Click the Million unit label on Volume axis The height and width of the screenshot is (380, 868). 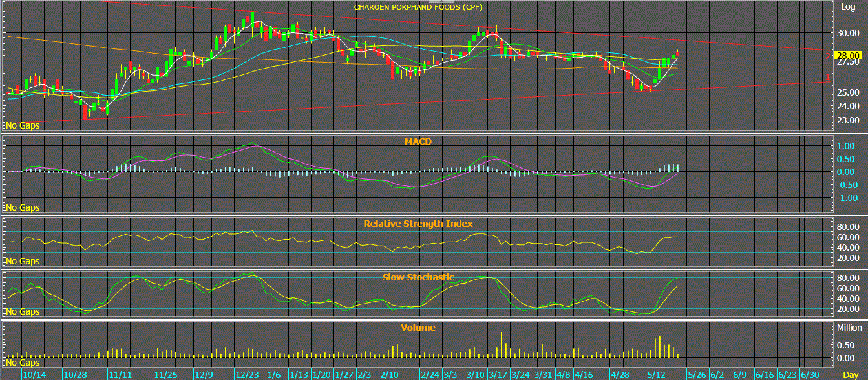849,328
